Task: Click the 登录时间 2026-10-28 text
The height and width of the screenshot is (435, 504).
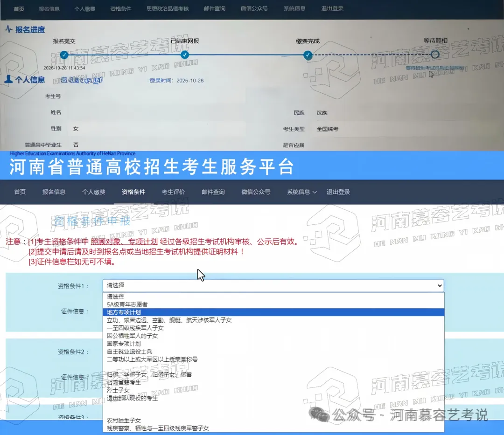Action: (176, 81)
